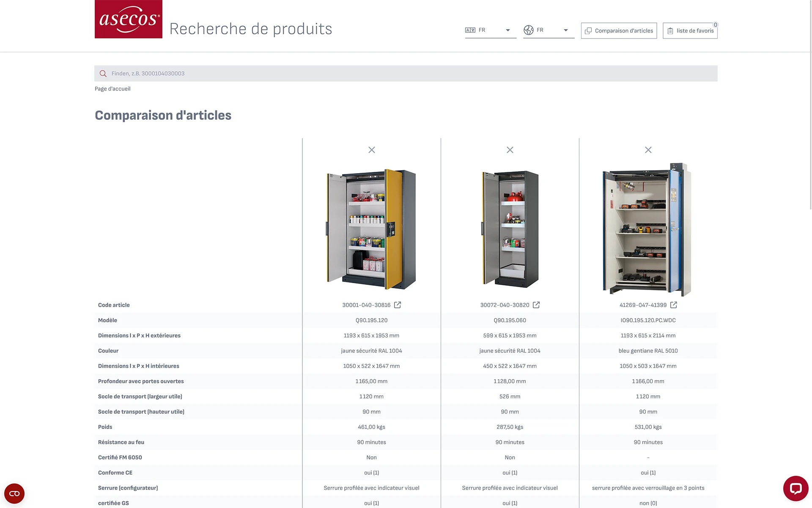Click the asecos logo

click(128, 19)
